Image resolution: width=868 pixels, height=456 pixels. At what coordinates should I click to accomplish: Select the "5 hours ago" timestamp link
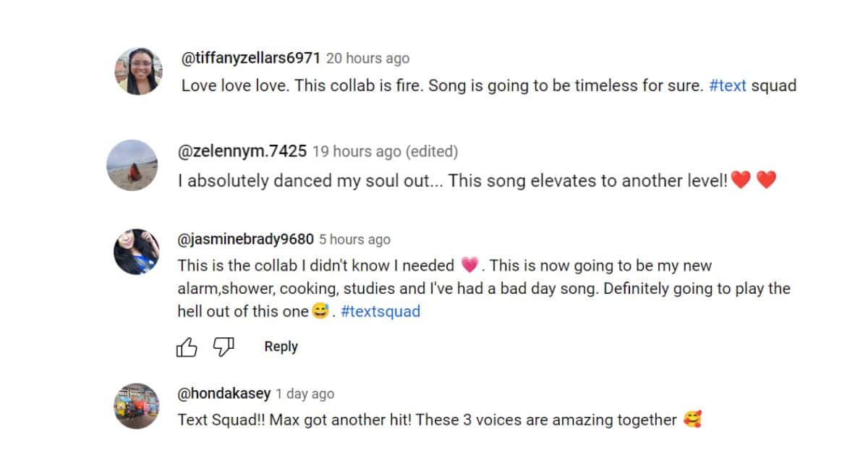354,240
